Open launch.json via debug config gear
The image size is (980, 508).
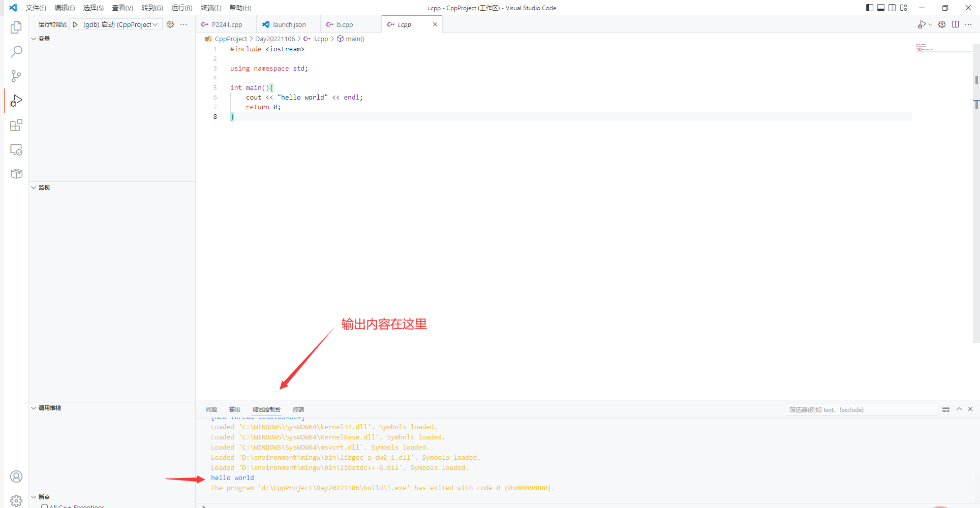coord(170,24)
